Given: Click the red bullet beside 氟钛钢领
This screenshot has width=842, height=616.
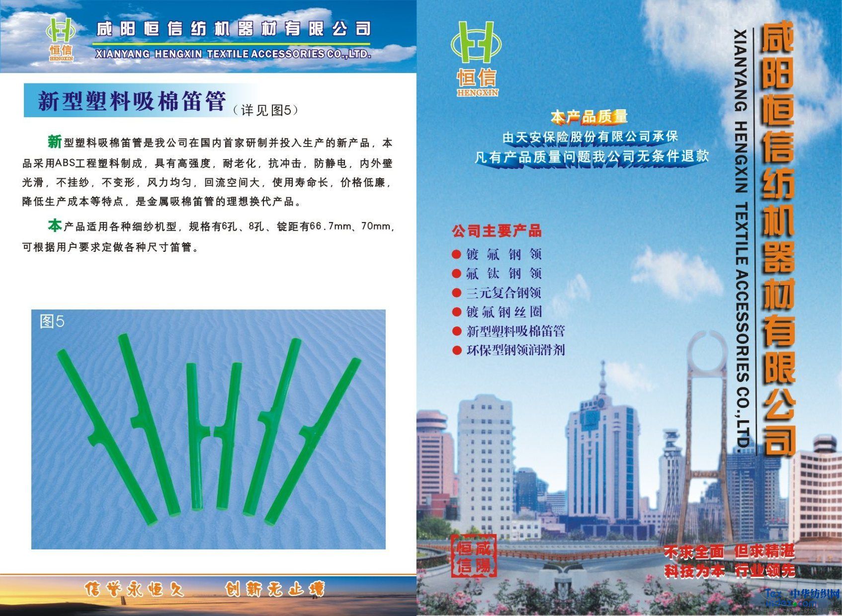Looking at the screenshot, I should (x=456, y=274).
